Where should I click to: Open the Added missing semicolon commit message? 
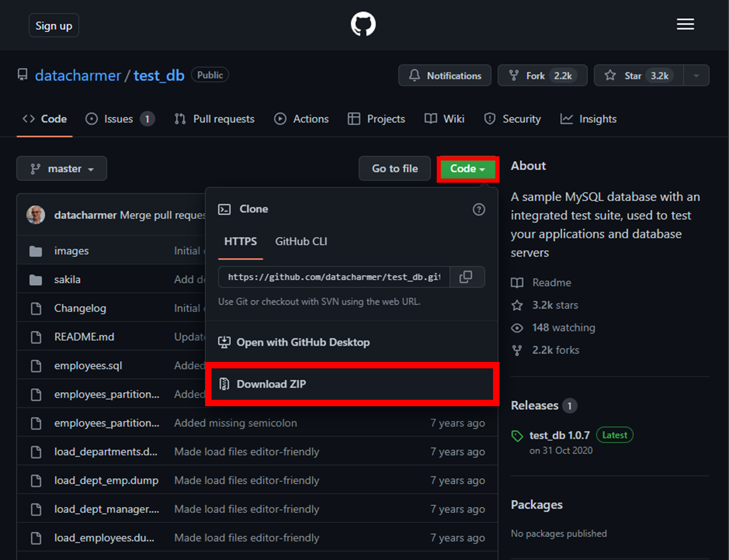click(x=236, y=423)
